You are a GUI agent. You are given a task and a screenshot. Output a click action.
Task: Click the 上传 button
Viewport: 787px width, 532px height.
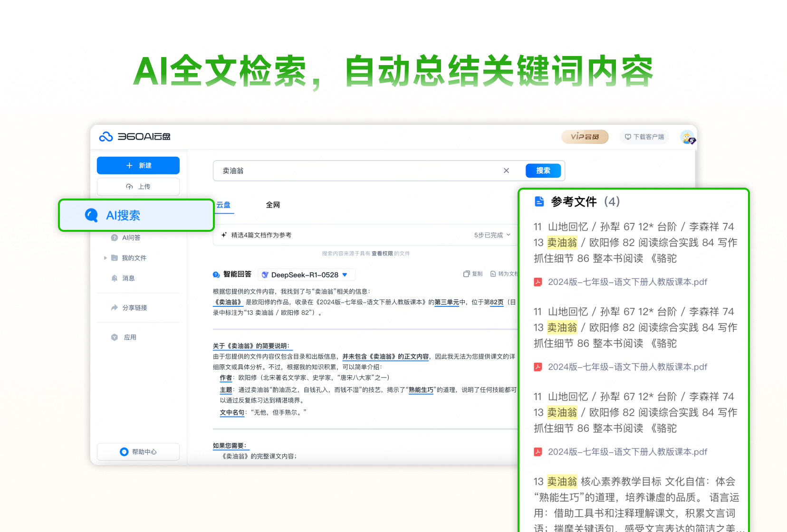click(138, 187)
